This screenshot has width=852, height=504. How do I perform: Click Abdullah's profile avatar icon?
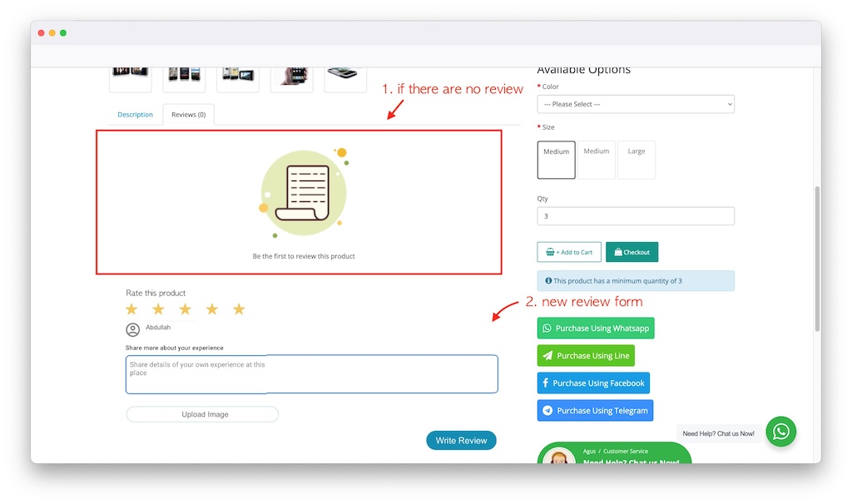(133, 329)
